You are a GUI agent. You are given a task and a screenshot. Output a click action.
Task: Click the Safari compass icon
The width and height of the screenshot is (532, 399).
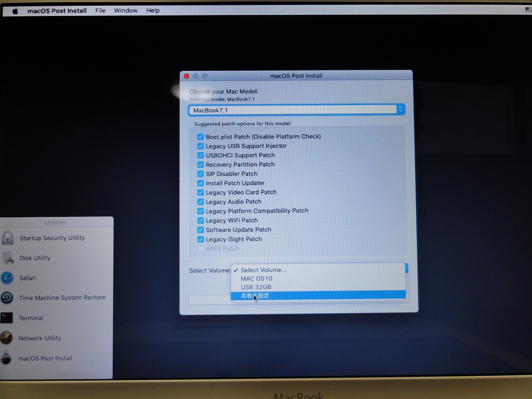pos(7,278)
